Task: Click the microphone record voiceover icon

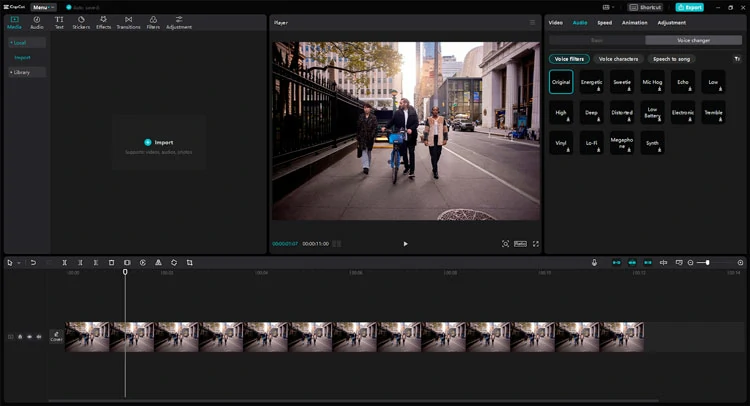Action: [594, 262]
